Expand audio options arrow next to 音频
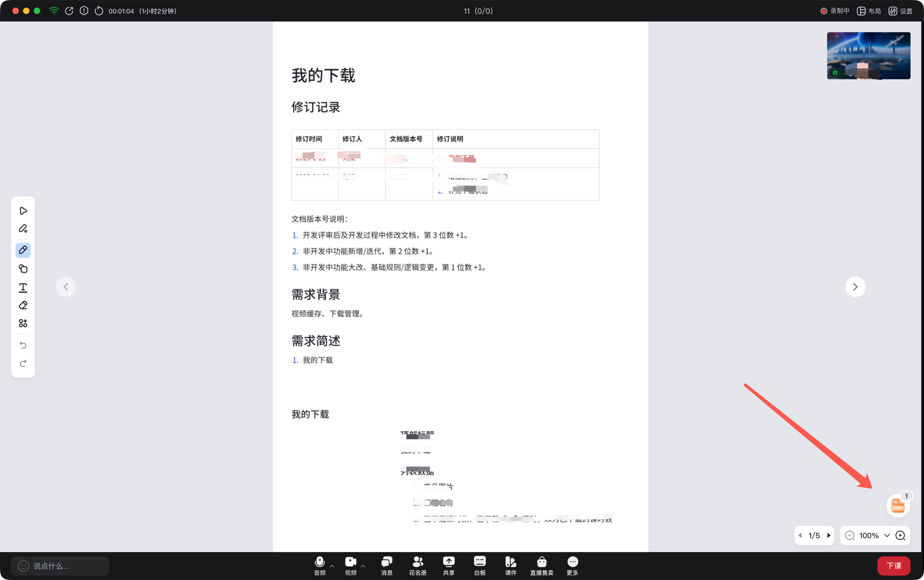 [x=332, y=566]
